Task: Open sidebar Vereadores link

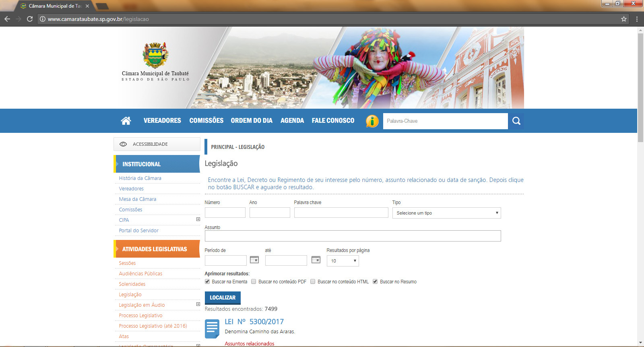Action: (x=131, y=188)
